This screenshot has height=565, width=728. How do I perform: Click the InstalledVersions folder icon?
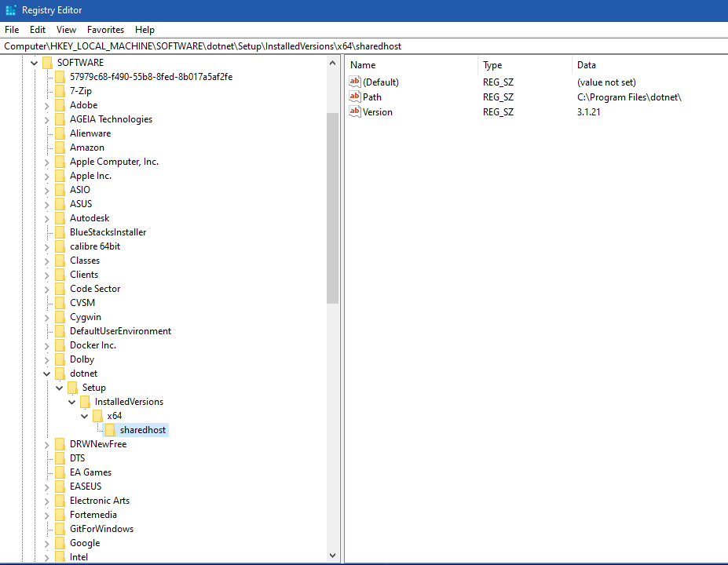[x=85, y=402]
